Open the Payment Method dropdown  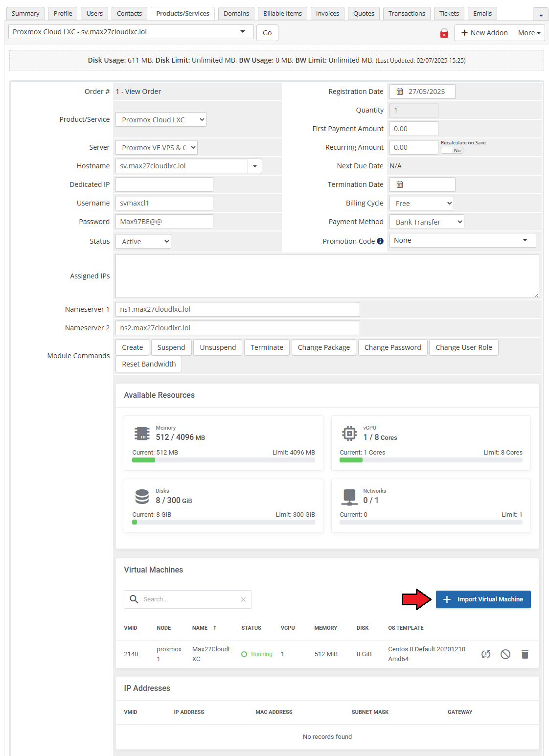pos(427,222)
